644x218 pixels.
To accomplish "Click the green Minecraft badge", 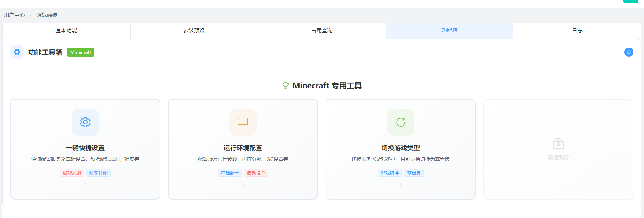I will point(80,52).
